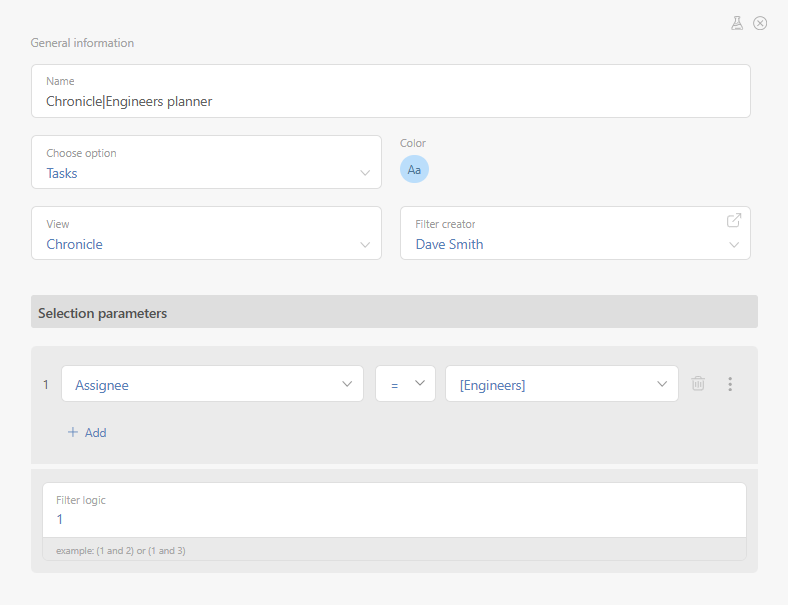Click the filter logic example hint text

click(121, 551)
